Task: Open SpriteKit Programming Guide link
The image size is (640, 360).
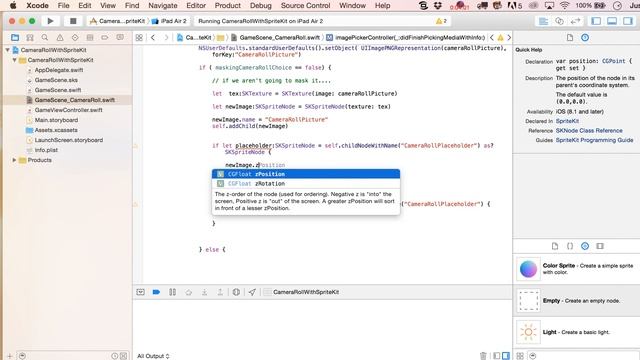Action: point(594,140)
